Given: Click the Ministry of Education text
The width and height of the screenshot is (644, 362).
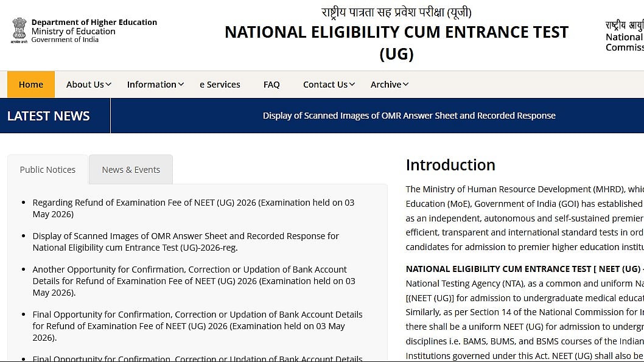Looking at the screenshot, I should pyautogui.click(x=74, y=31).
